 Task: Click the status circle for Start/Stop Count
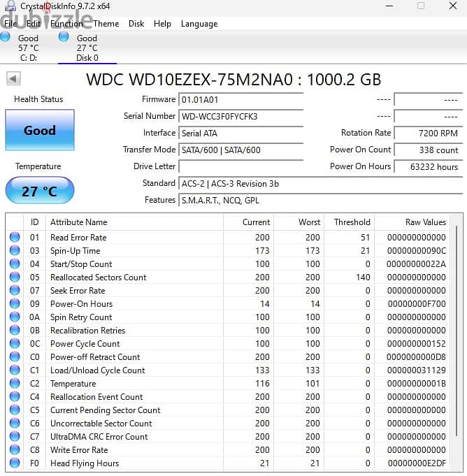point(15,264)
